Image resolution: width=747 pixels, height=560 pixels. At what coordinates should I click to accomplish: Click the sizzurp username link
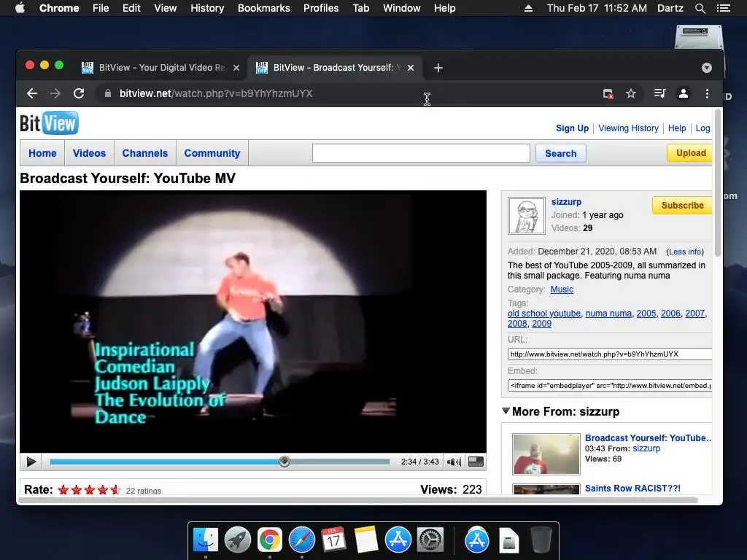click(566, 201)
